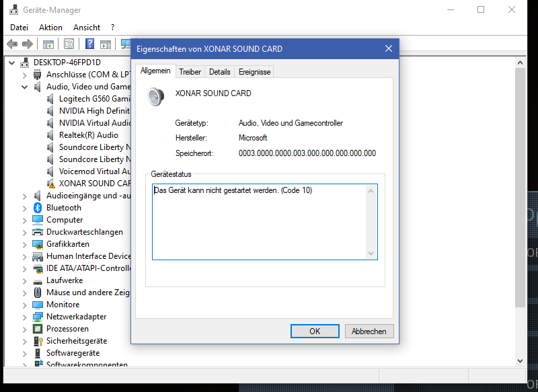This screenshot has width=538, height=392.
Task: Click the Gerätestatus scroll up arrow
Action: click(371, 191)
